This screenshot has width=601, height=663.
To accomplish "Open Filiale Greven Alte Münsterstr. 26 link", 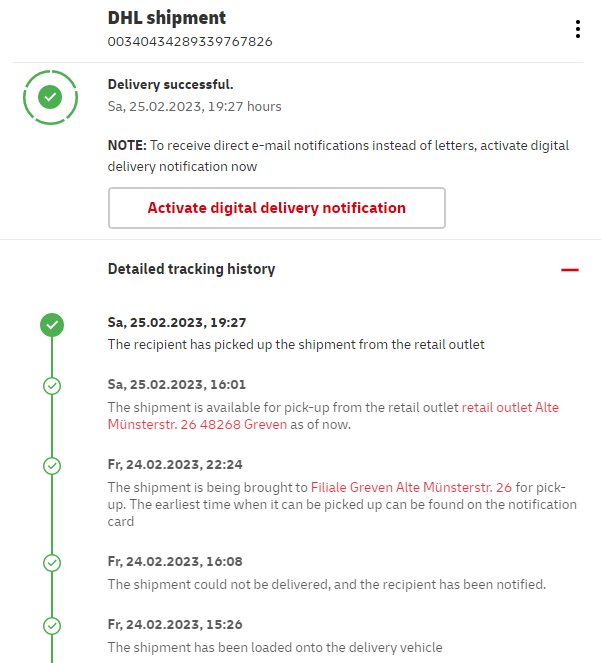I will 411,488.
